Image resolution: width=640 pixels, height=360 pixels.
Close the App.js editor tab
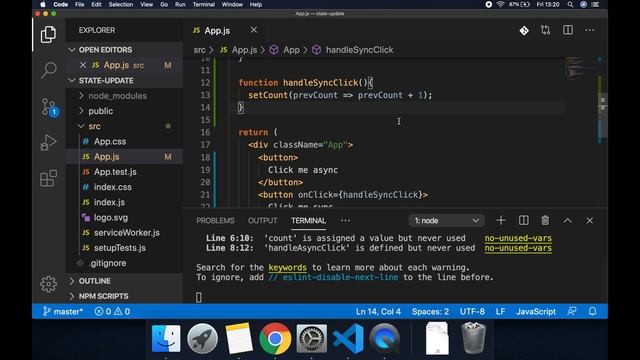tap(254, 30)
